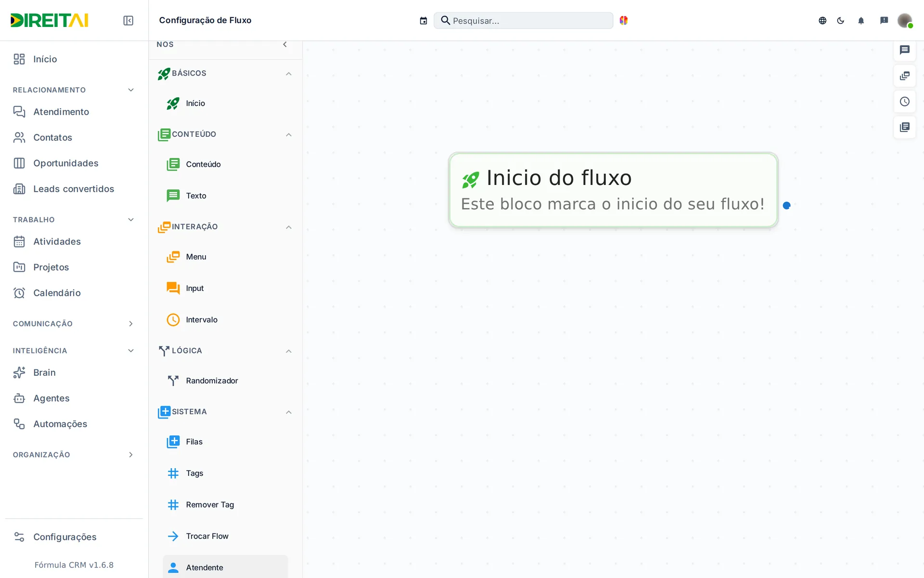
Task: Open Atendimento in the sidebar
Action: [x=74, y=112]
